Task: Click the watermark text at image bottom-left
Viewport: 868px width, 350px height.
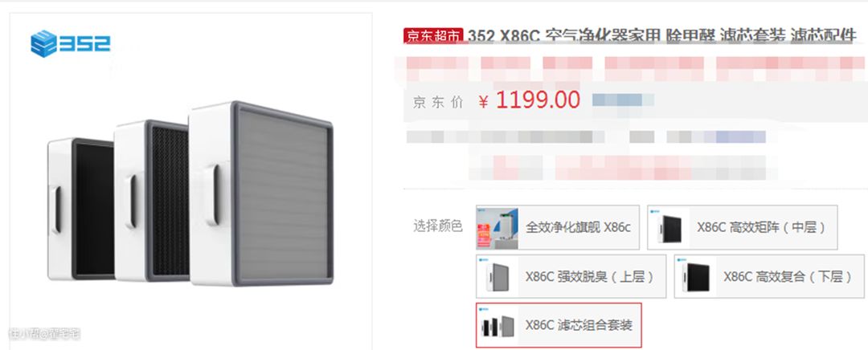Action: point(45,333)
